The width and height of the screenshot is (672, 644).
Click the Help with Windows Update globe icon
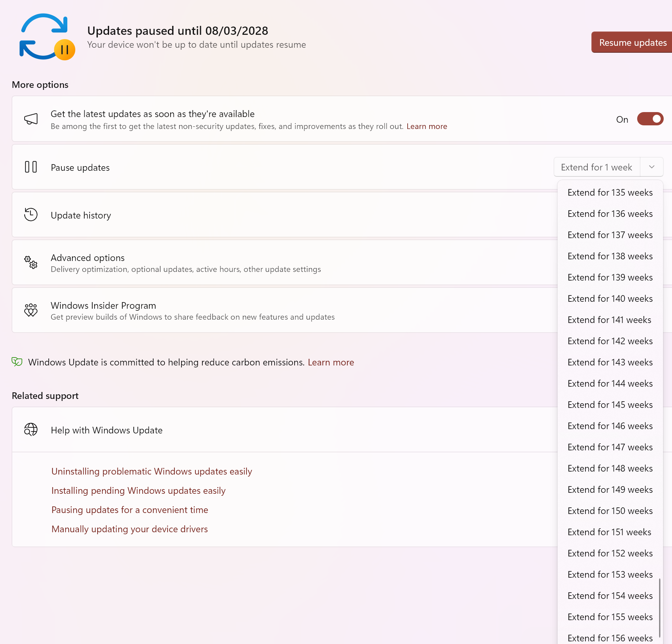click(x=31, y=430)
